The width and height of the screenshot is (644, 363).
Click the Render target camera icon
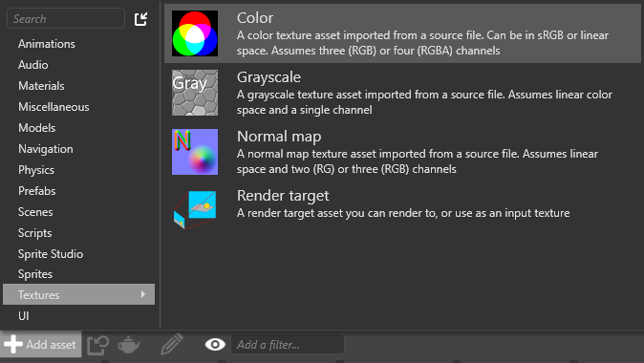[x=195, y=209]
